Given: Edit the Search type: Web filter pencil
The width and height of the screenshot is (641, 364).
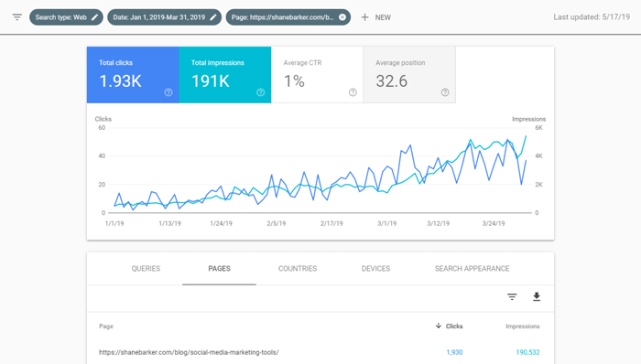Looking at the screenshot, I should click(x=95, y=17).
